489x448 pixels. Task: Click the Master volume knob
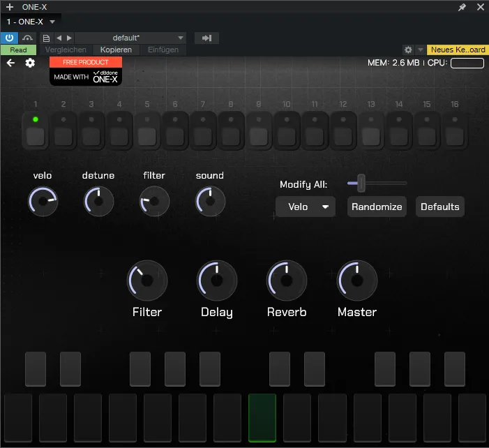[357, 281]
